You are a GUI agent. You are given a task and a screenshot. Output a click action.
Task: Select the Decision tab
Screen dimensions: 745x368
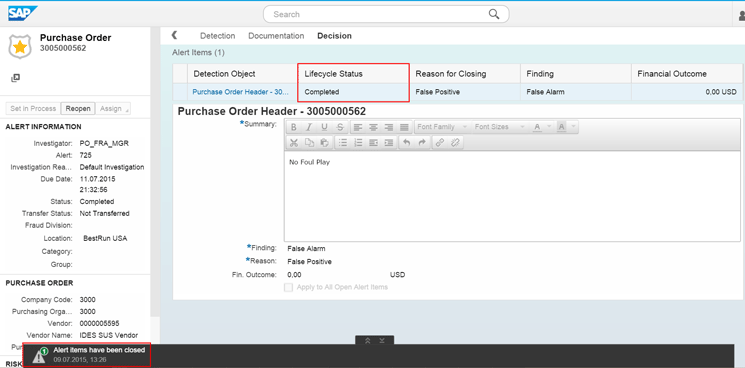pos(334,36)
